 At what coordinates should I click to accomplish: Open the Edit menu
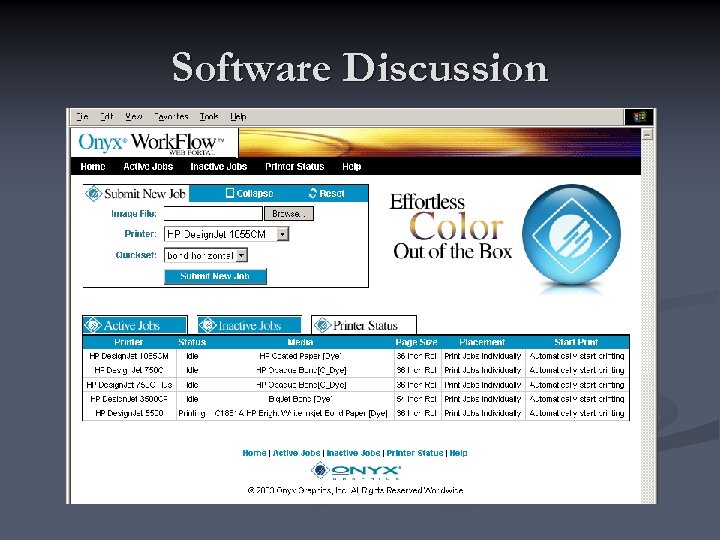(x=107, y=117)
